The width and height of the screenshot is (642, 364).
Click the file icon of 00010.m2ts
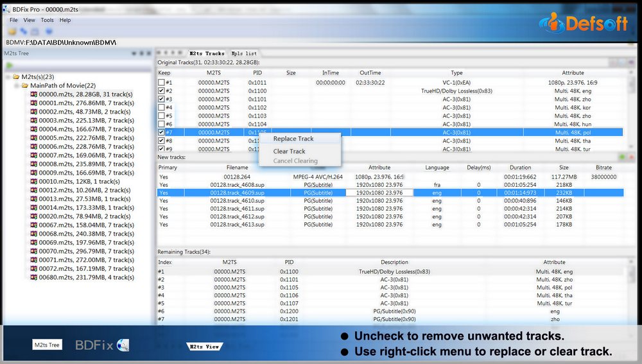(34, 182)
